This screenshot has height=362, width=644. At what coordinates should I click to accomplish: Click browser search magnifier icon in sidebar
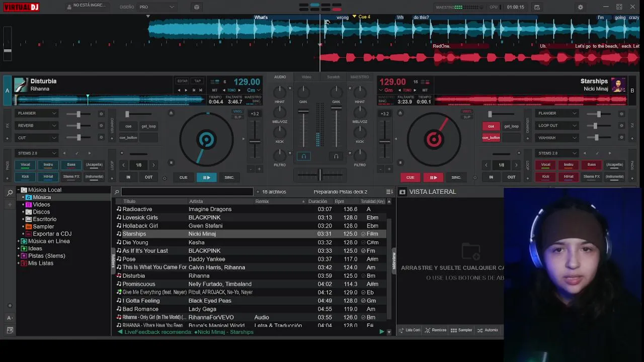click(10, 193)
